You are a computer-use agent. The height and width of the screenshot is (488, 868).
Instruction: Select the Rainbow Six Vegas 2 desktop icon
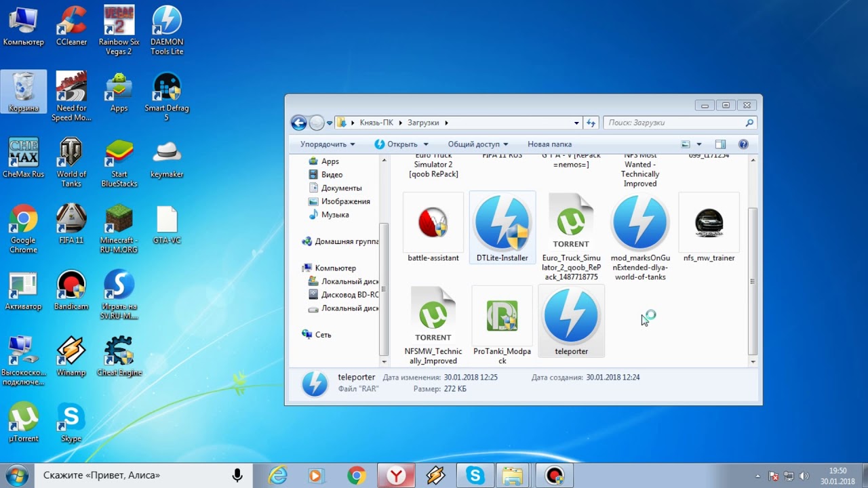point(119,30)
